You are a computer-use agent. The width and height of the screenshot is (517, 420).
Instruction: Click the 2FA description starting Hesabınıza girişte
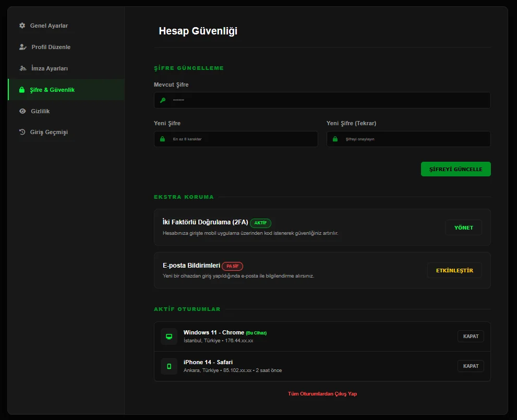[250, 233]
